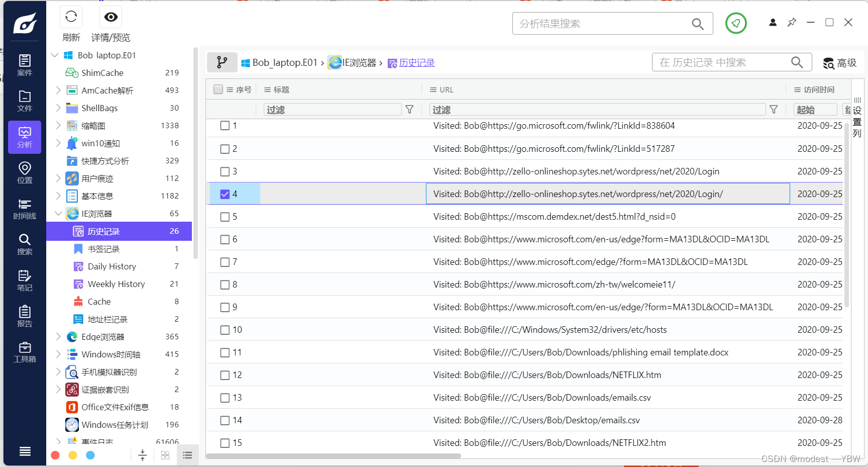Click the Bob_laptop.E01 breadcrumb
The image size is (868, 467).
(x=279, y=63)
